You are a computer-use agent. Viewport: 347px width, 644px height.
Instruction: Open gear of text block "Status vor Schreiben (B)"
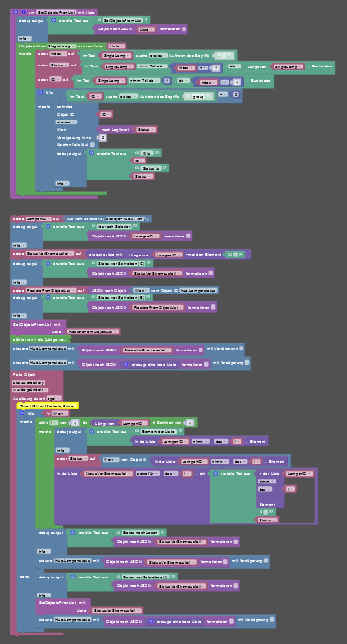point(48,297)
